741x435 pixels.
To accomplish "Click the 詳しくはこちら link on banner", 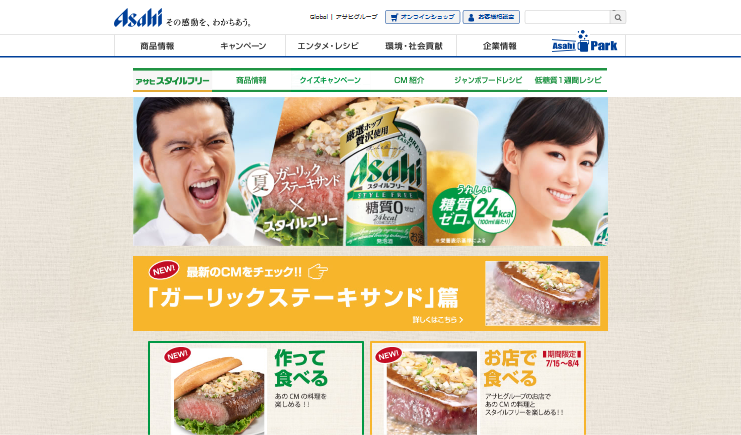I will click(438, 320).
